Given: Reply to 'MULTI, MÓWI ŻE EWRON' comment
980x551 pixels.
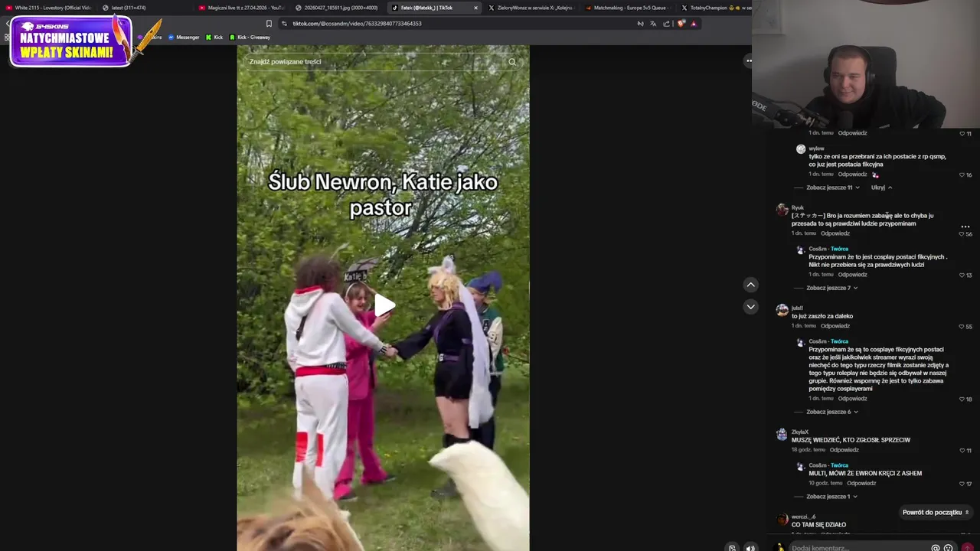Looking at the screenshot, I should (861, 484).
